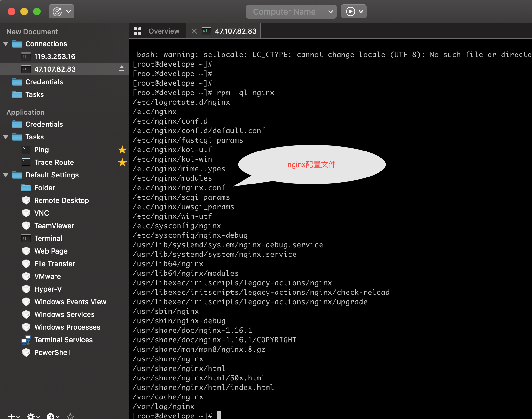Click the add connection plus button

point(11,416)
